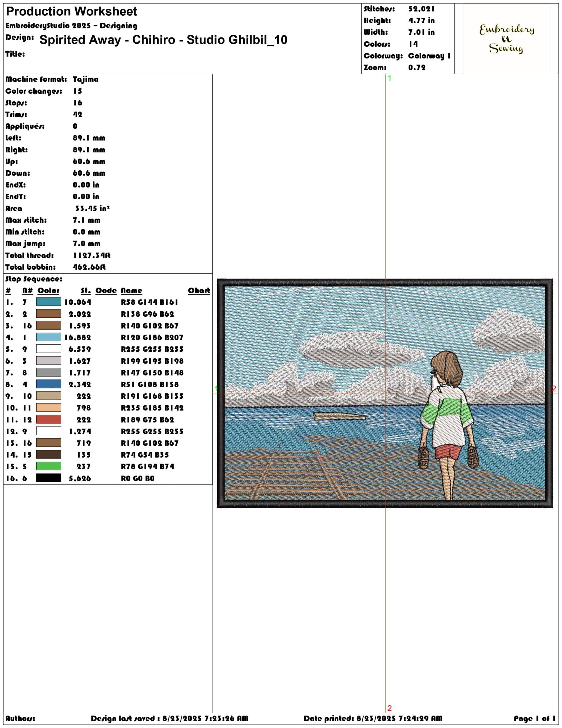Click the "EndY:" label
Viewport: 562px width, 728px height.
click(x=16, y=197)
